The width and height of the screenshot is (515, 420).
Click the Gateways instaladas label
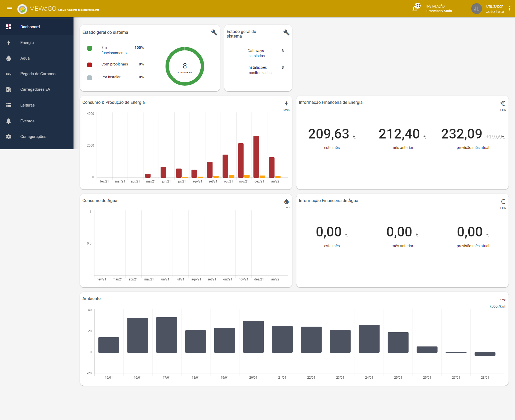(x=256, y=53)
